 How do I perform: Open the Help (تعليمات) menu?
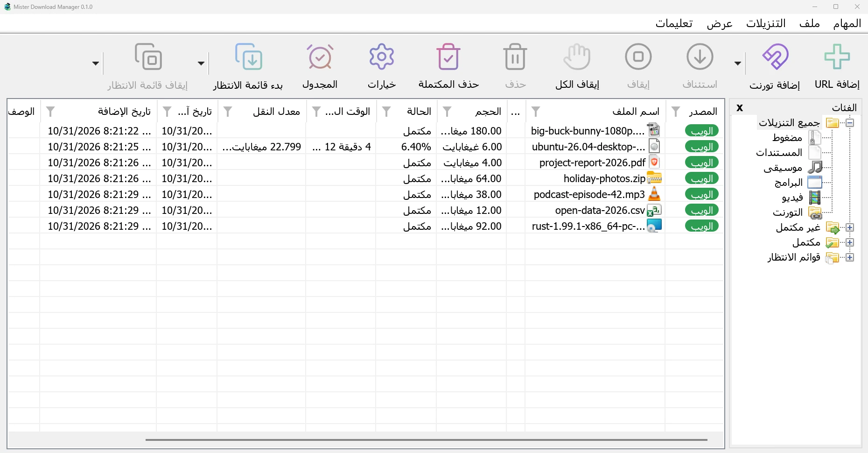pyautogui.click(x=674, y=23)
